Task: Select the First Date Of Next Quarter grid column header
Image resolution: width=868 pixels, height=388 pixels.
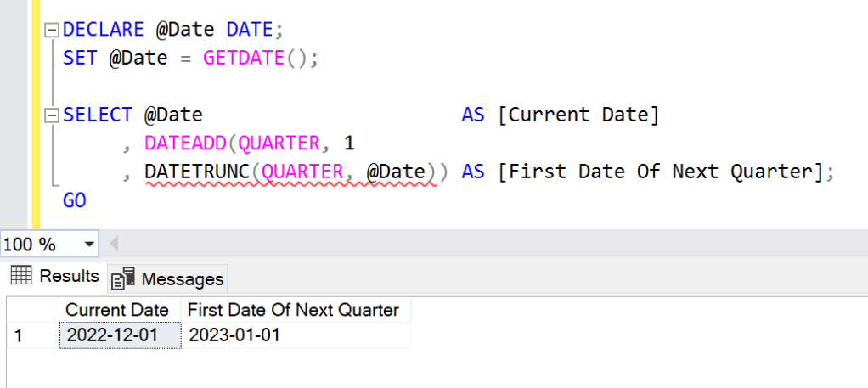Action: [294, 310]
